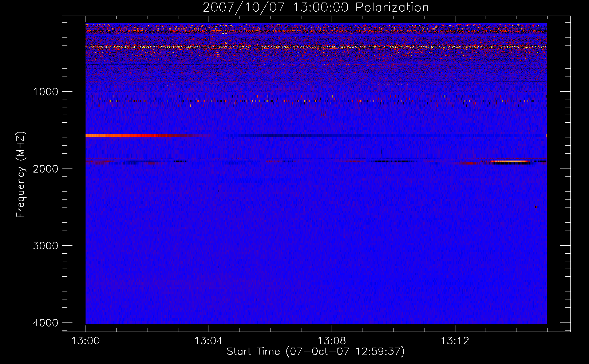Click the 13:08 time tick label
The width and height of the screenshot is (589, 364).
click(332, 341)
